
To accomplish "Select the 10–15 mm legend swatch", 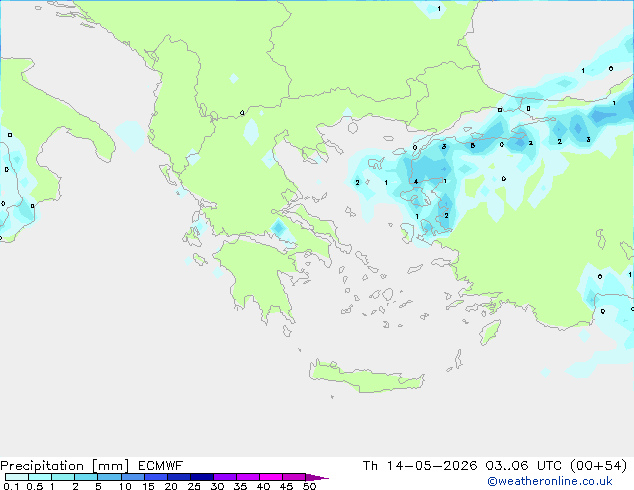I will (132, 477).
